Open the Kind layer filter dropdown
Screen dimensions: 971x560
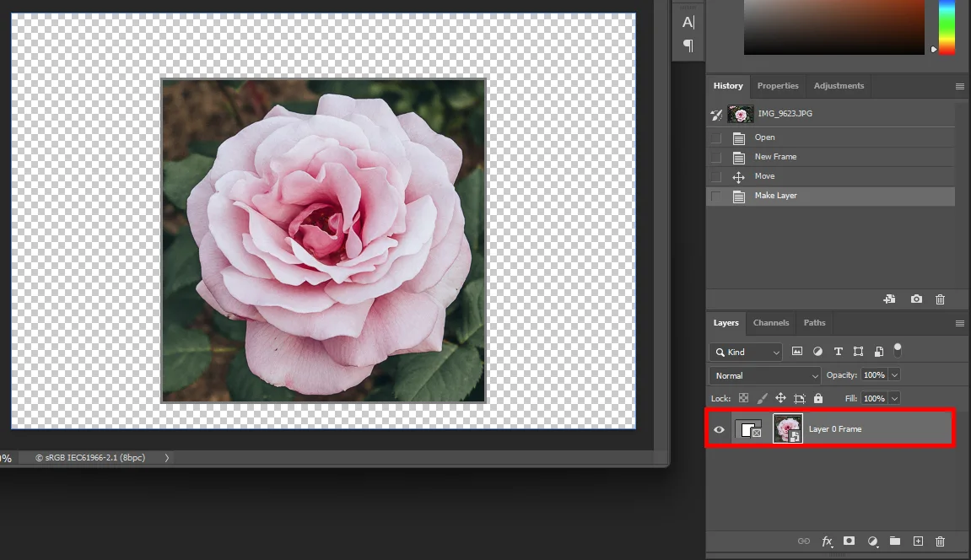point(746,352)
